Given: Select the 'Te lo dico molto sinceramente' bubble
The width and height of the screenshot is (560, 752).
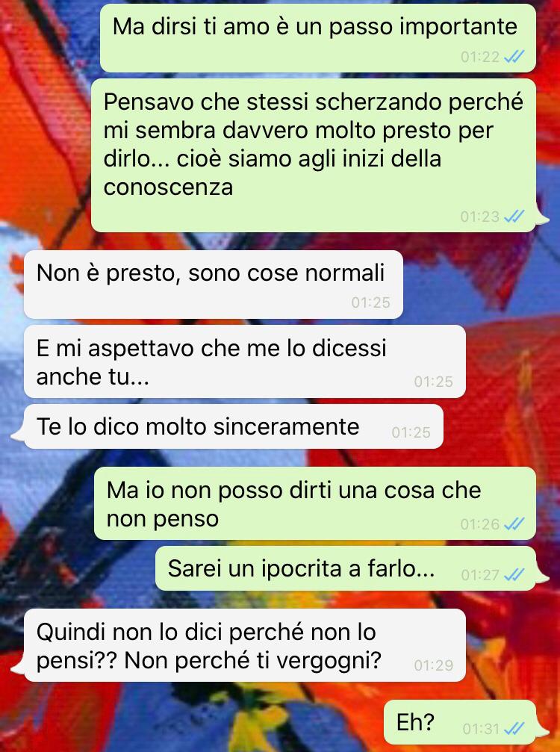Looking at the screenshot, I should 234,426.
